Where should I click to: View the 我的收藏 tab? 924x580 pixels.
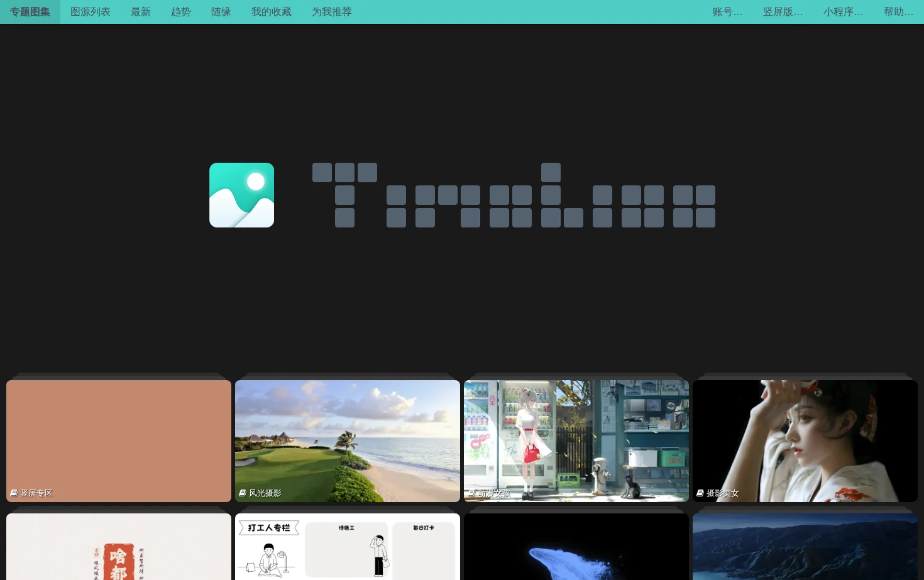click(272, 12)
